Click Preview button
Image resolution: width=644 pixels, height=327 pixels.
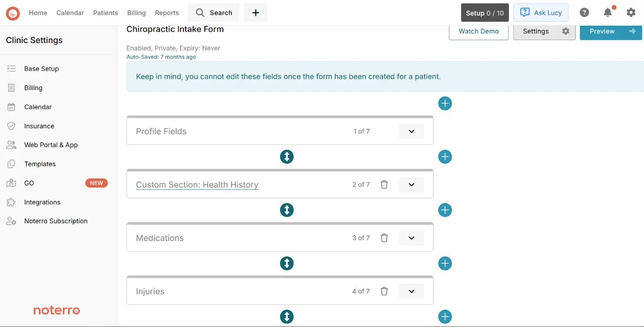611,32
